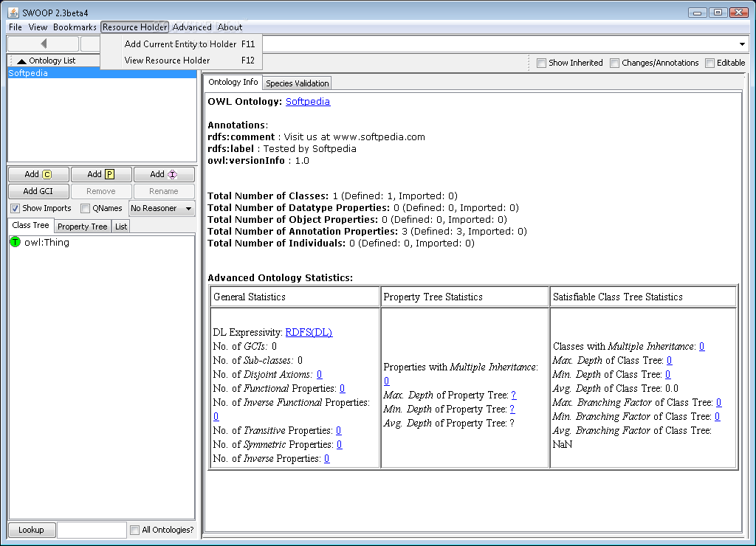This screenshot has height=546, width=756.
Task: Select the Species Validation tab
Action: point(297,83)
